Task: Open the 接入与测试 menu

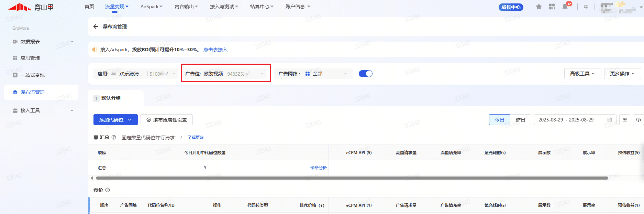Action: pyautogui.click(x=224, y=7)
